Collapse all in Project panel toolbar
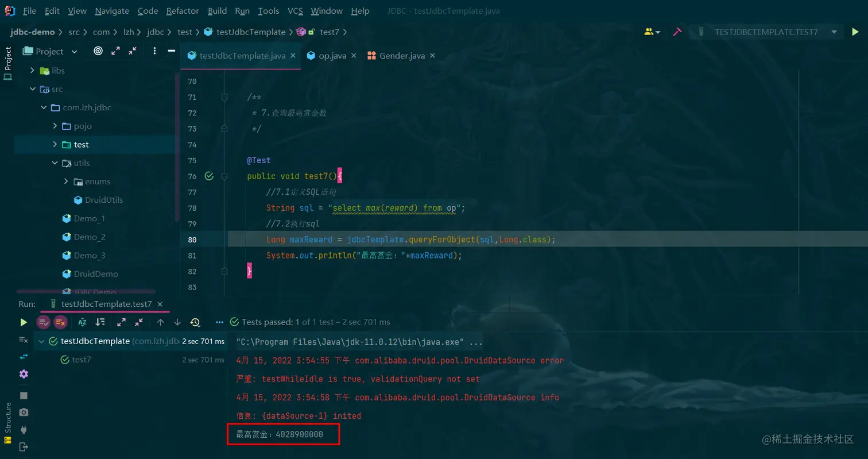Screen dimensions: 868x459 (133, 51)
